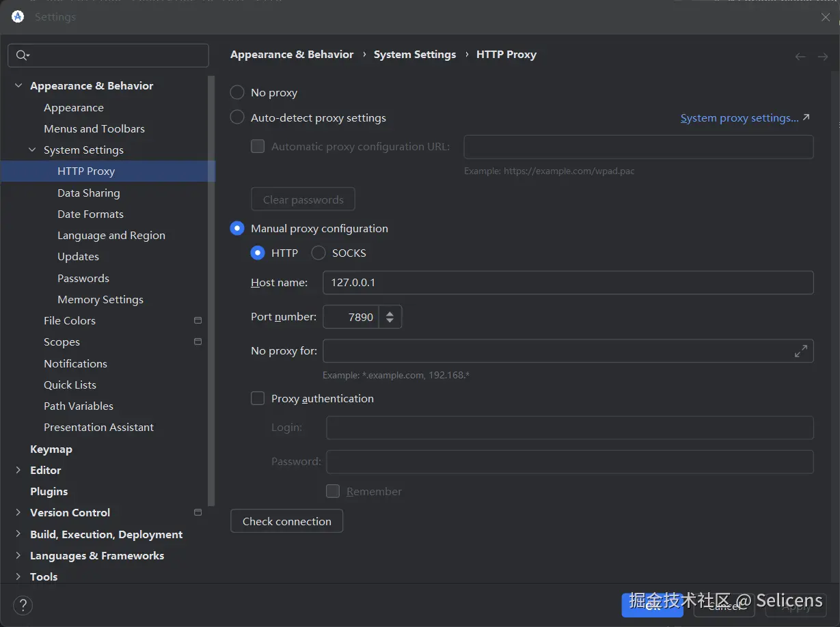Open Menus and Toolbars settings

point(94,128)
